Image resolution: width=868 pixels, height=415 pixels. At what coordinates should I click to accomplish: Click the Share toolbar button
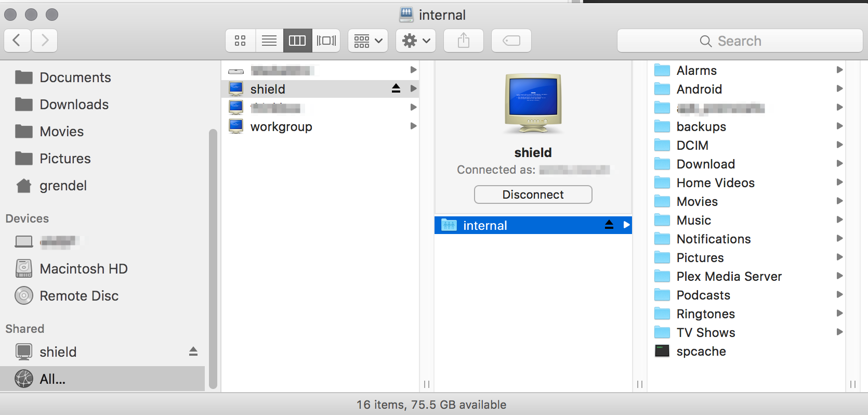click(464, 41)
